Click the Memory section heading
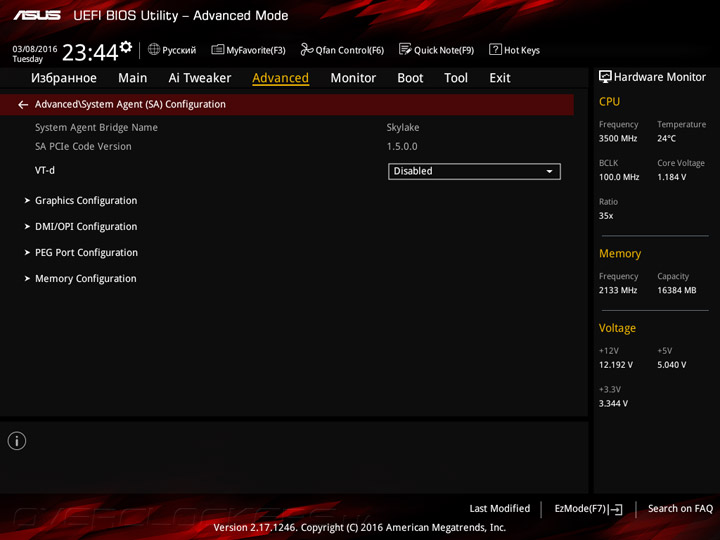This screenshot has height=540, width=720. click(620, 253)
